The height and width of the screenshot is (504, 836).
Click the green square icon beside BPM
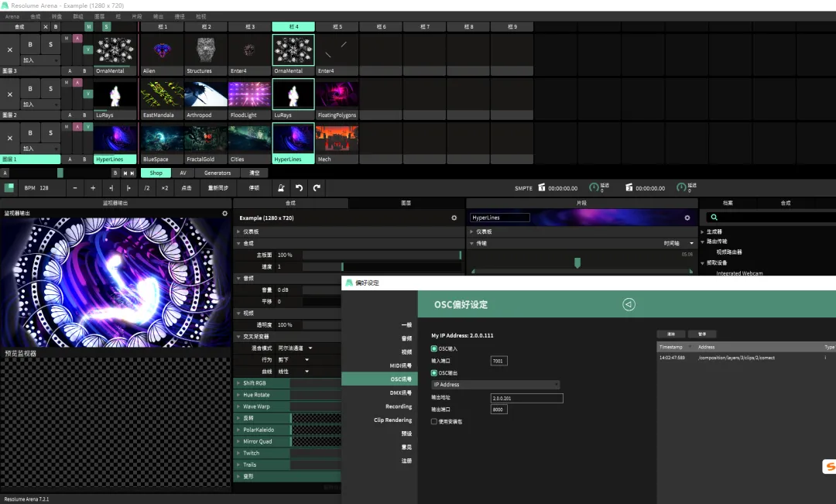(x=9, y=187)
